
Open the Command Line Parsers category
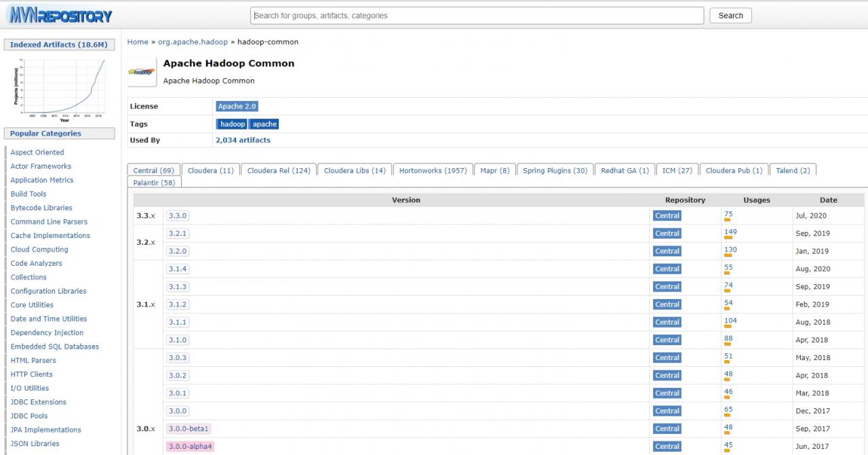point(49,222)
